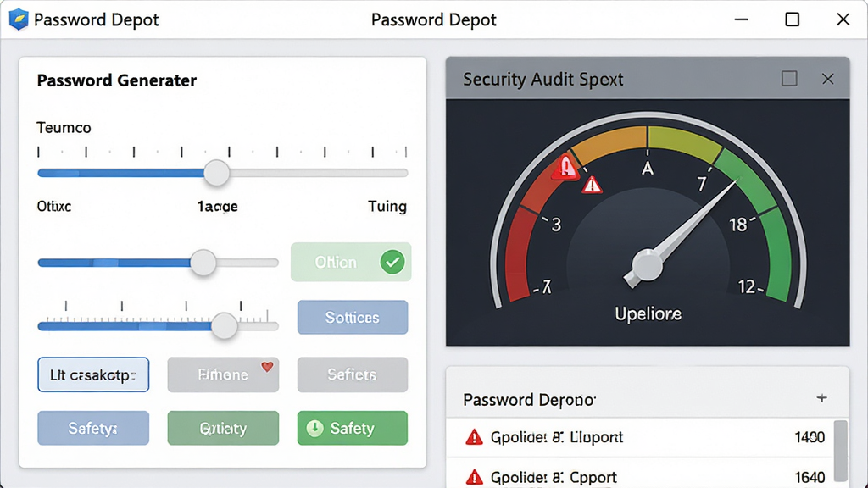Screen dimensions: 868x488
Task: Click the gauge mark labeled 3
Action: [x=556, y=225]
